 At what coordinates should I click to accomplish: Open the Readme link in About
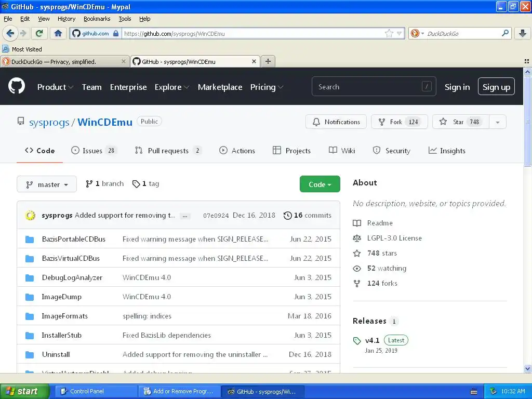(x=380, y=223)
